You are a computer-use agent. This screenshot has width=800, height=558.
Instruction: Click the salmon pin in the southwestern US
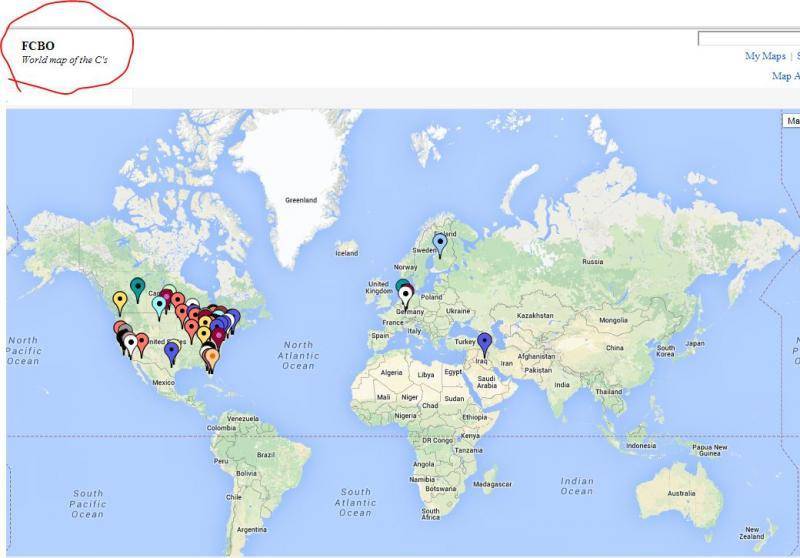click(x=142, y=343)
